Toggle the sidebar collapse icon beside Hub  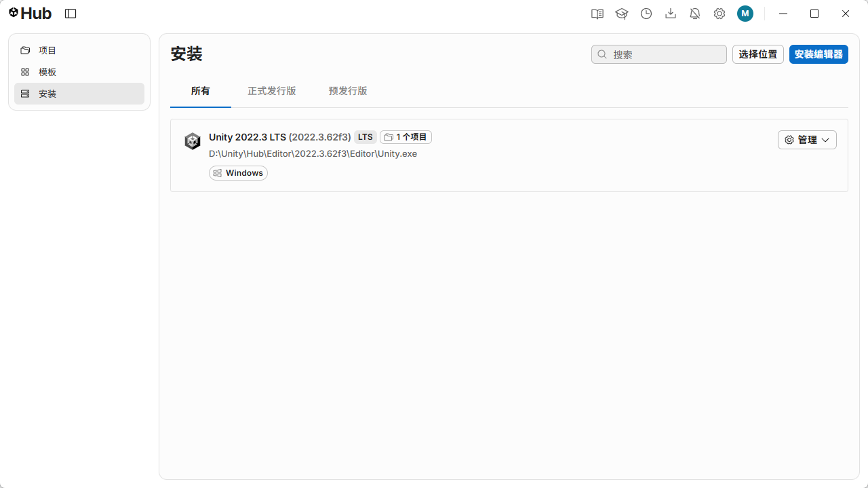tap(71, 14)
